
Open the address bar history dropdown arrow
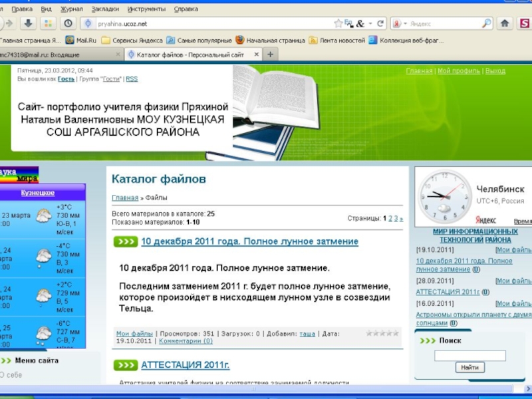[370, 23]
